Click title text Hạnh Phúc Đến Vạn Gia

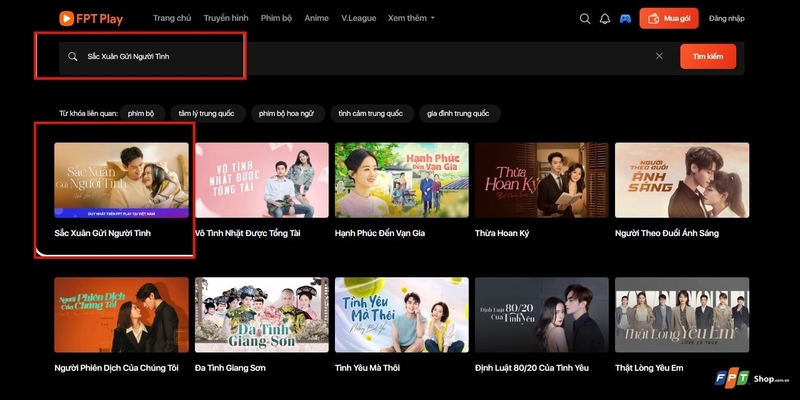click(380, 233)
